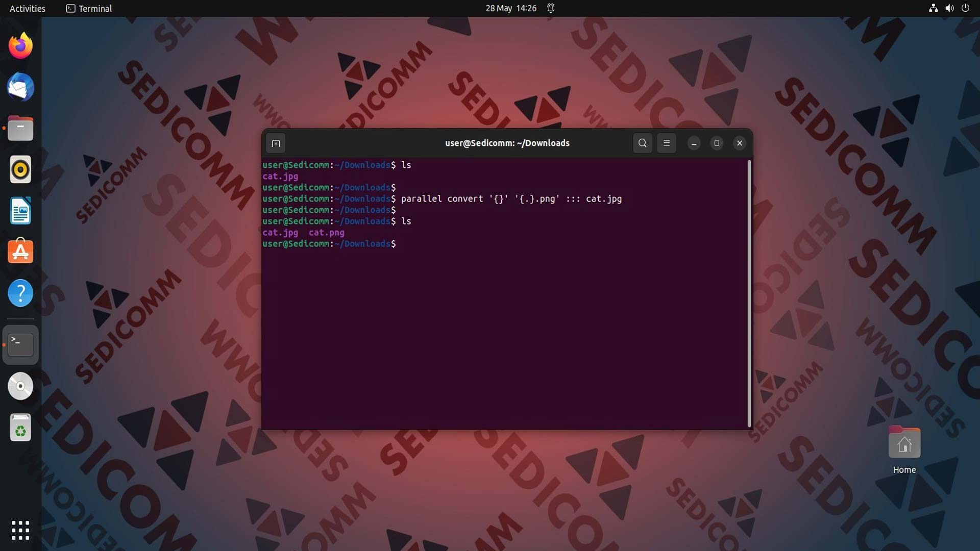980x551 pixels.
Task: Open the clock and calendar panel
Action: 511,8
